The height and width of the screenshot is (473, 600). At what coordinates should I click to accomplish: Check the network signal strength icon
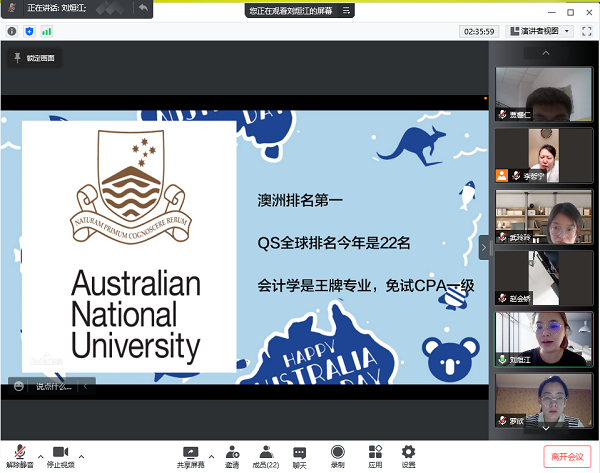pyautogui.click(x=46, y=31)
